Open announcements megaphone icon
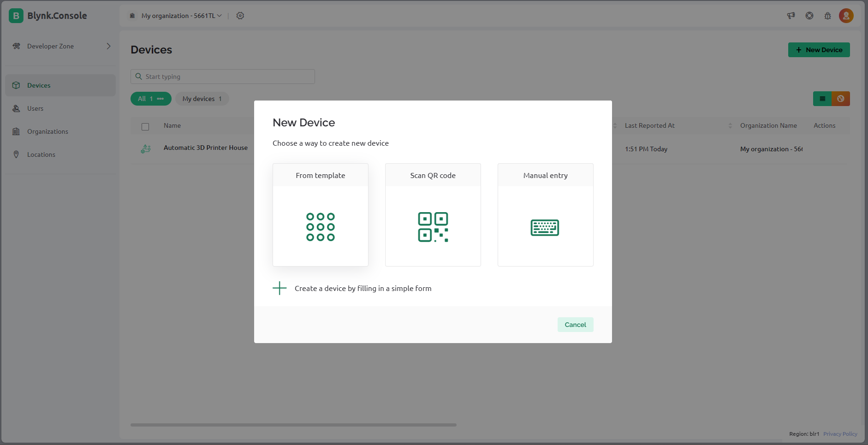Viewport: 868px width, 445px height. point(791,16)
